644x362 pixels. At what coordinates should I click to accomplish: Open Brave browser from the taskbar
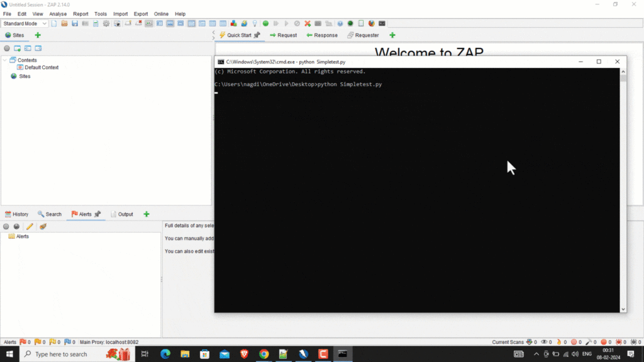(245, 354)
